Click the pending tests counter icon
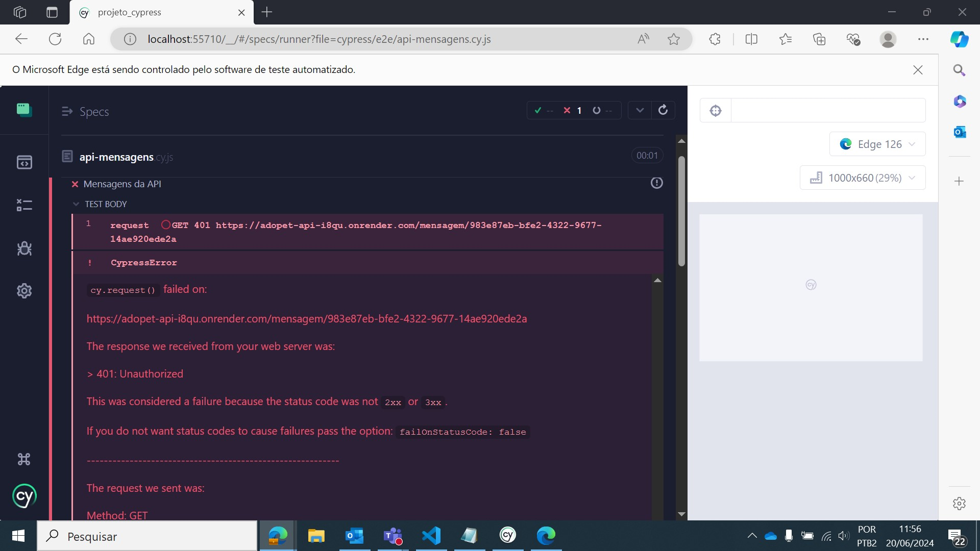Viewport: 980px width, 551px height. 602,110
